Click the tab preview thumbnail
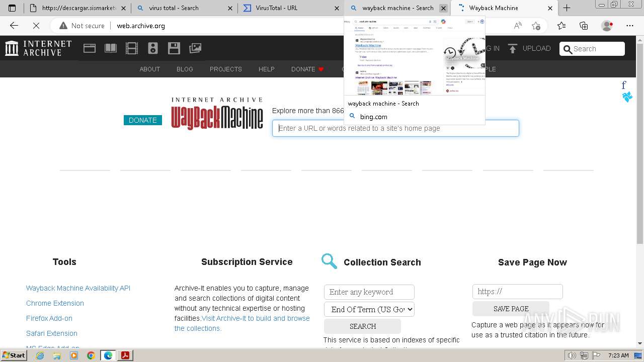 coord(415,56)
